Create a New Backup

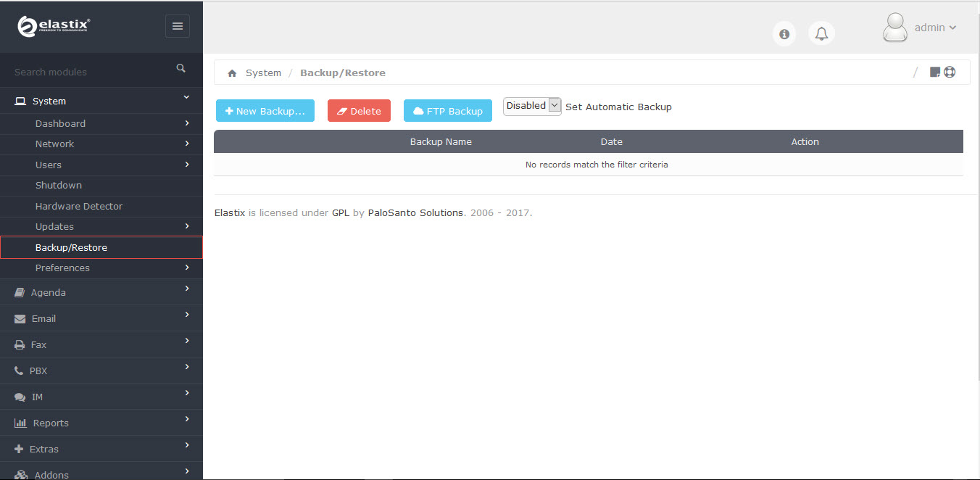pyautogui.click(x=265, y=111)
